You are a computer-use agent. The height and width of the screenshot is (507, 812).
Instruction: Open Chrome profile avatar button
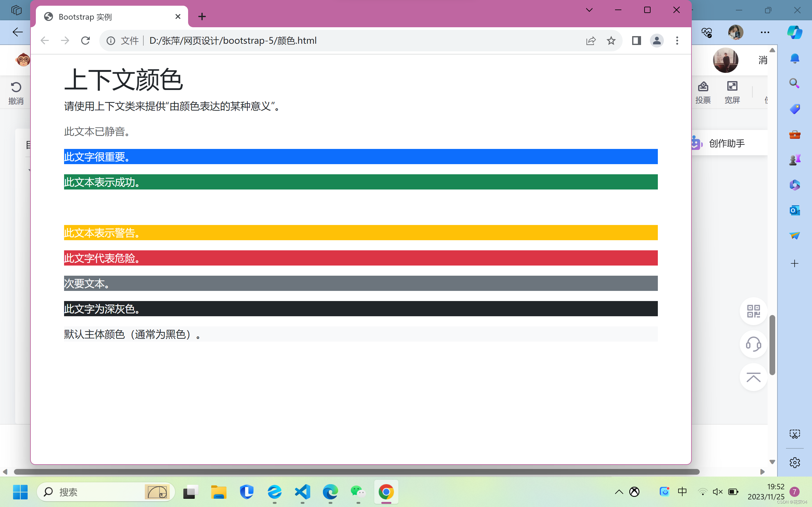pos(657,41)
